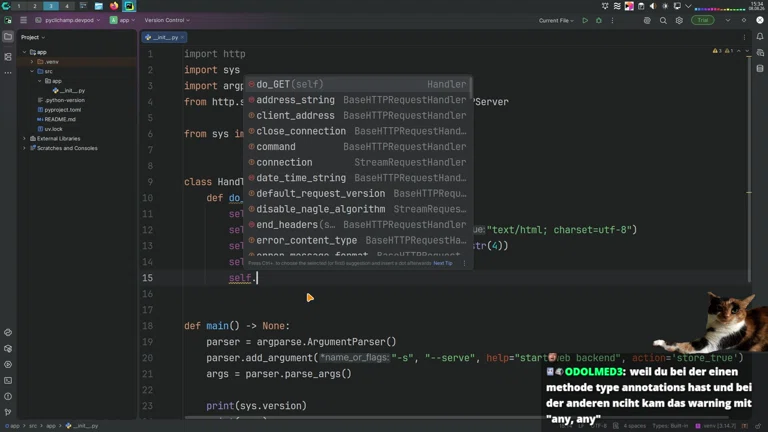Expand the .venv folder
The height and width of the screenshot is (432, 768).
[32, 62]
